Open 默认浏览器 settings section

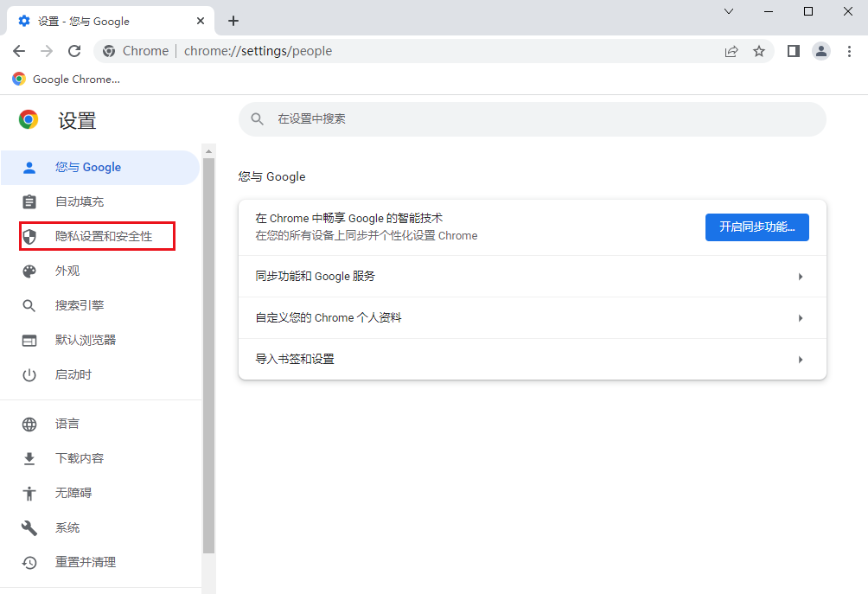(99, 341)
